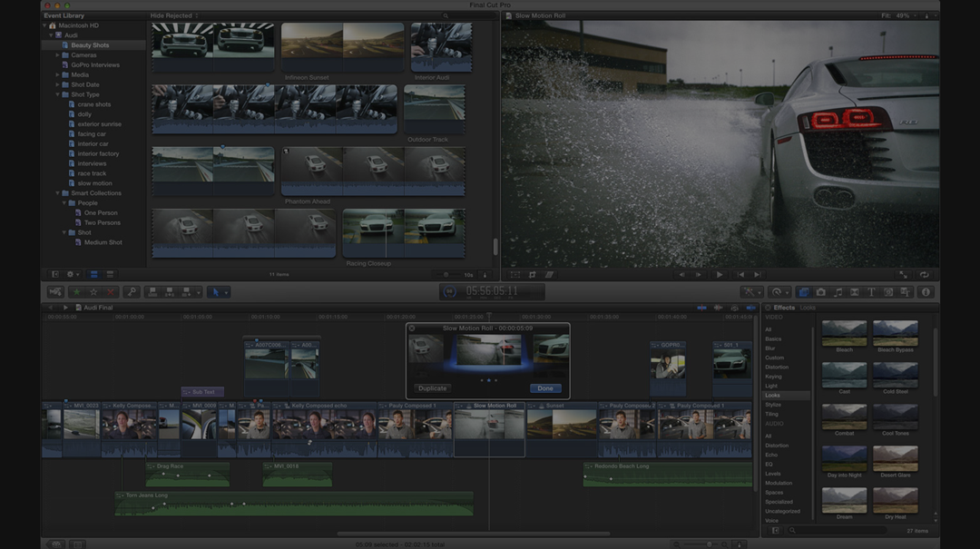The width and height of the screenshot is (980, 549).
Task: Open the event browser gear action menu
Action: pos(73,274)
